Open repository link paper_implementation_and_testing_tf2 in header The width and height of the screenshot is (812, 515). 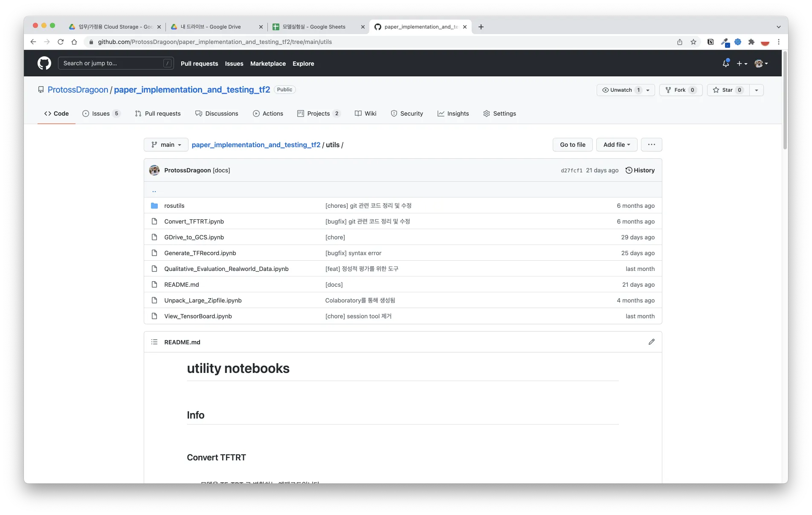pos(192,90)
